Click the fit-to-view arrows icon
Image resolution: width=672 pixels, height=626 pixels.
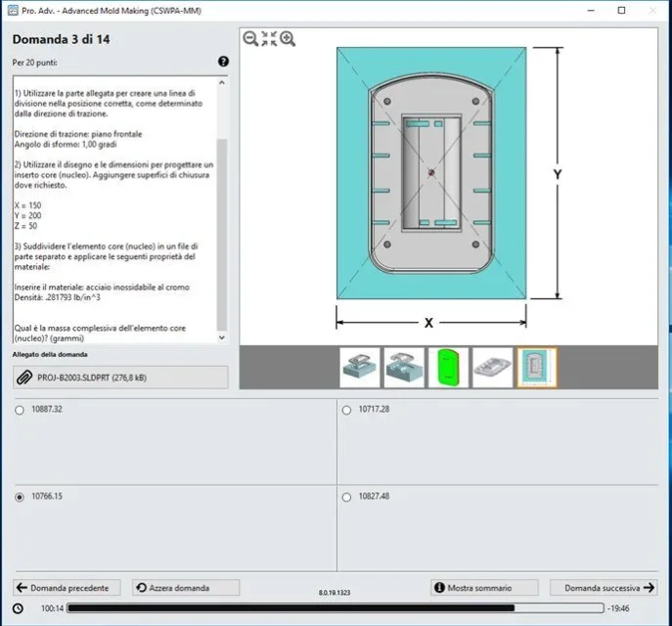click(x=269, y=38)
